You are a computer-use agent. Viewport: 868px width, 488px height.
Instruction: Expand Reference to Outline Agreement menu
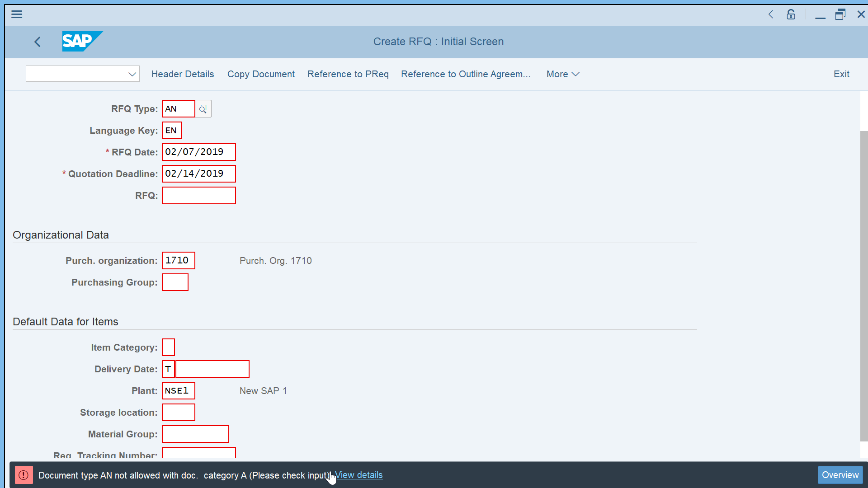point(466,73)
